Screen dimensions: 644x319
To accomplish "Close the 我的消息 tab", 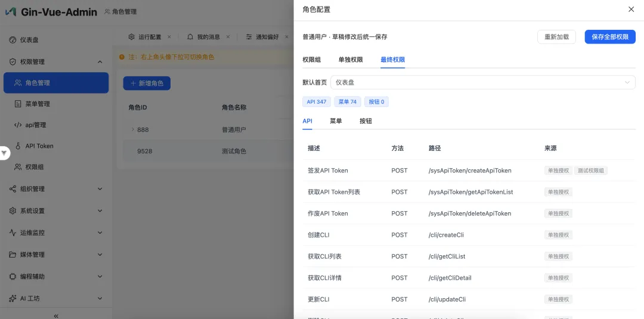I will click(228, 36).
